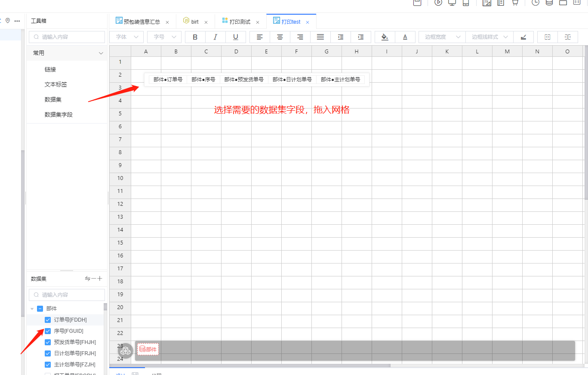Click the merge cells icon

[548, 37]
